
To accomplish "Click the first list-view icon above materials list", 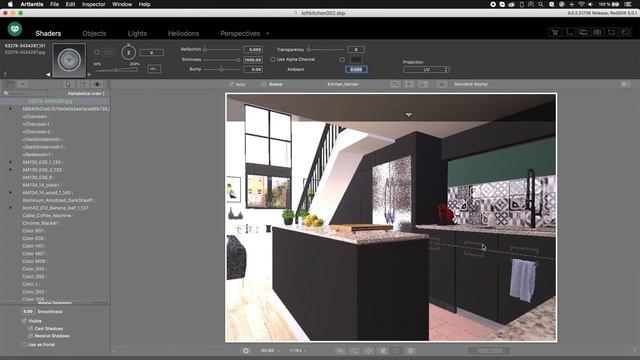I will (x=10, y=84).
